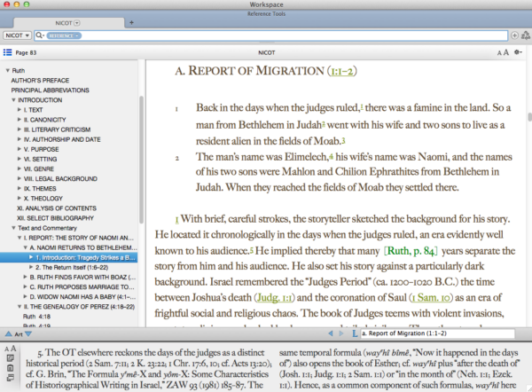
Task: Expand VIII. LEGAL BACKGROUND section
Action: tap(20, 178)
